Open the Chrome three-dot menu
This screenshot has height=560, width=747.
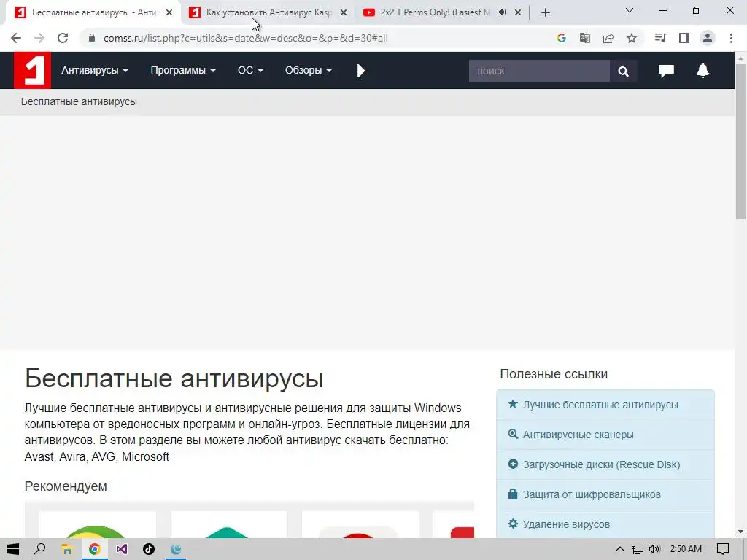click(731, 38)
